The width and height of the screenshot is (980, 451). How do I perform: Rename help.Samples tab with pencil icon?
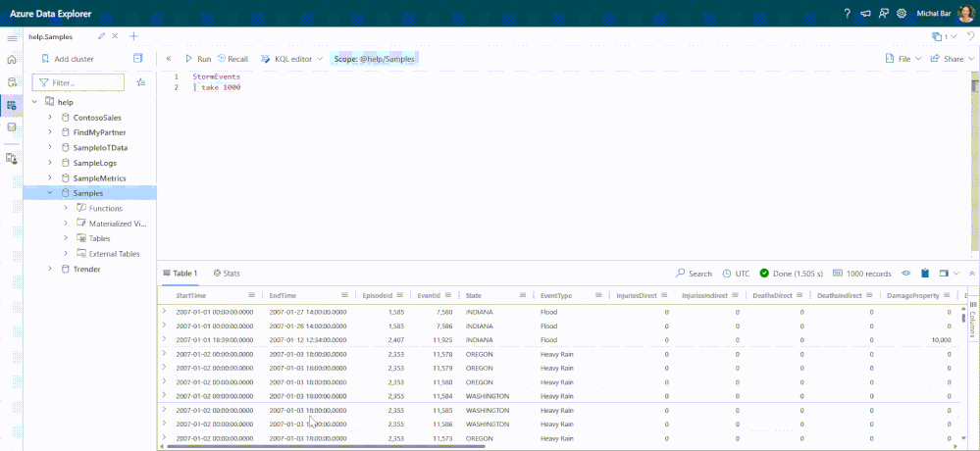pos(101,36)
